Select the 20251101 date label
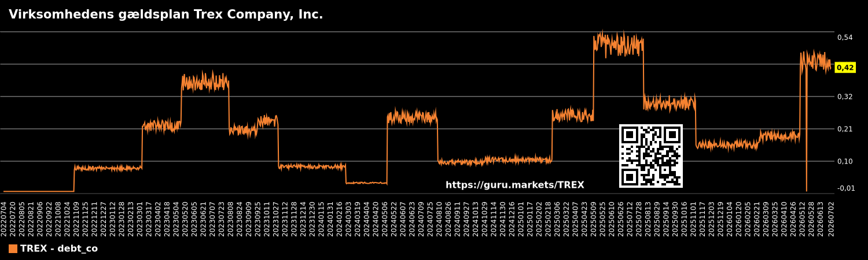The image size is (868, 260). click(694, 218)
